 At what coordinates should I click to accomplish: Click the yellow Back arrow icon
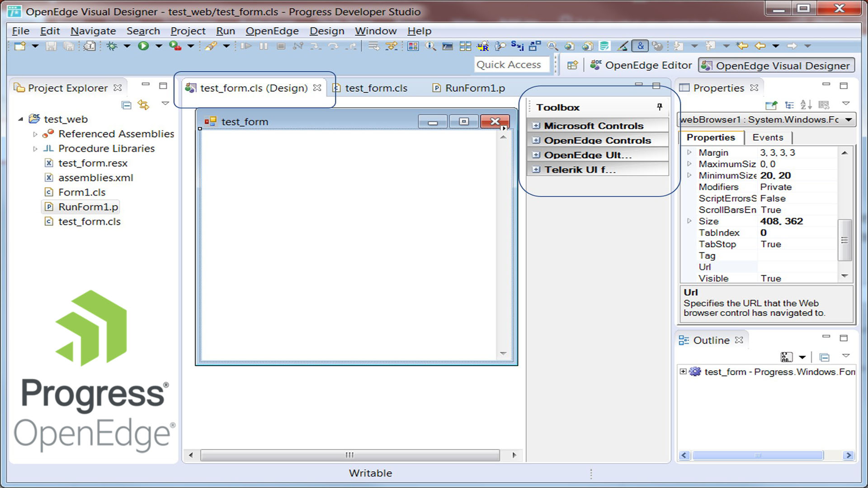(x=760, y=46)
